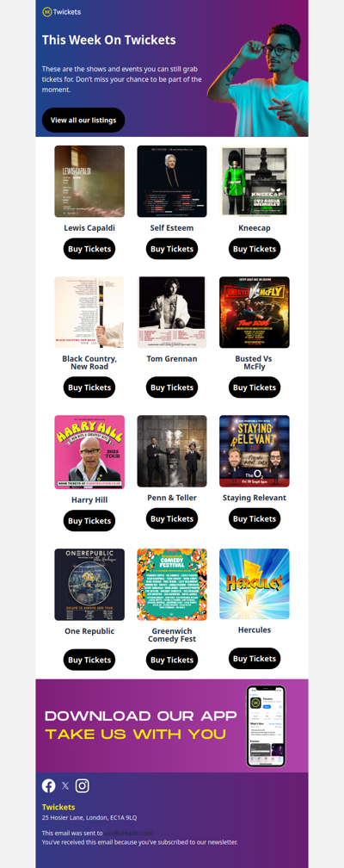Screen dimensions: 344x868
Task: Open the Facebook icon in footer
Action: pyautogui.click(x=49, y=785)
